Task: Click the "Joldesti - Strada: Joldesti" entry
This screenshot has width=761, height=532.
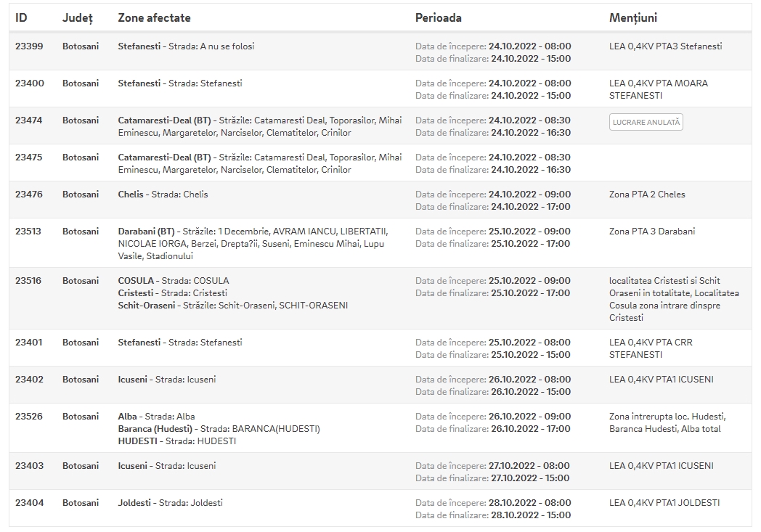Action: [x=170, y=503]
